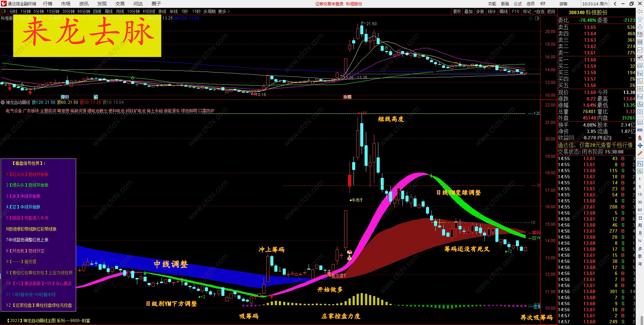
Task: Click the Fi2 sidebar icon
Action: [640, 97]
